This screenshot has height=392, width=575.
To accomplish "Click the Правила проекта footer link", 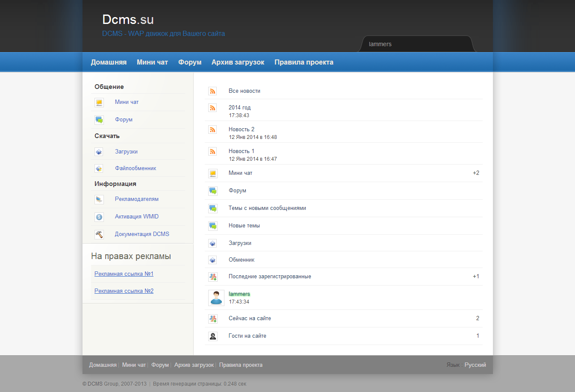I will 241,365.
